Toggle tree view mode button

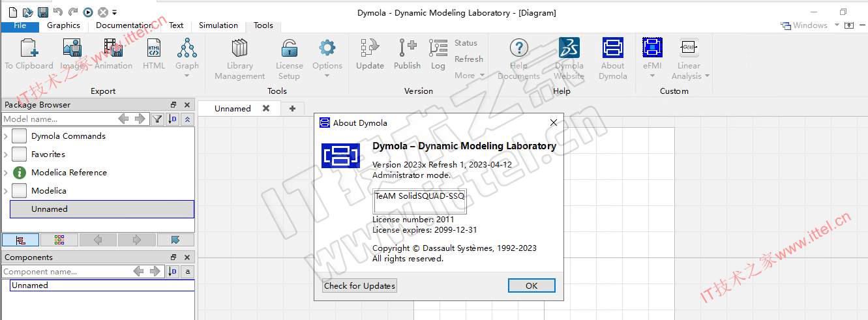point(20,240)
